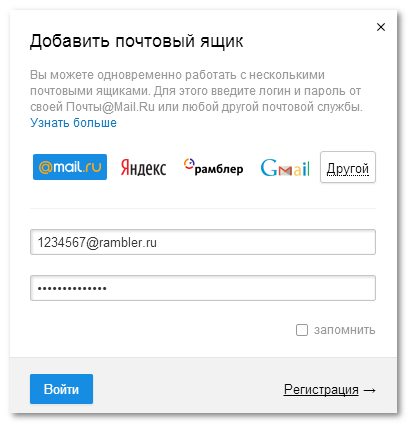The image size is (408, 424).
Task: Focus the masked password field
Action: tap(203, 288)
